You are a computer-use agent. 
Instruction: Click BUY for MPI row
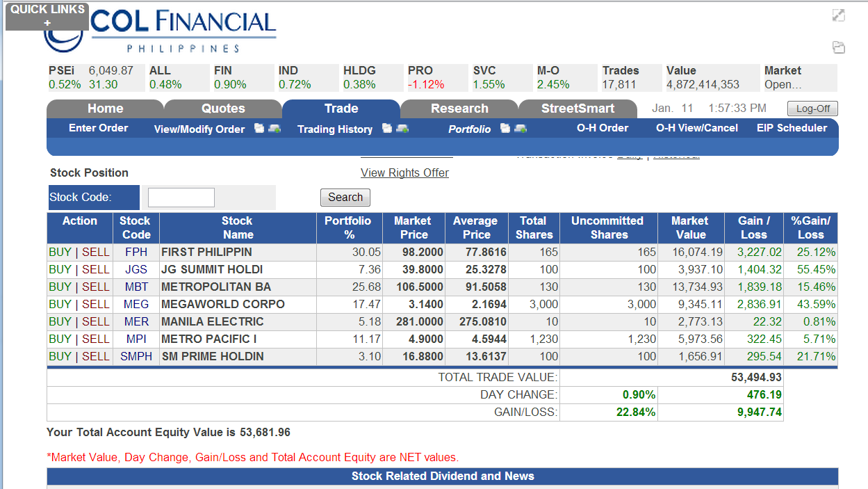coord(60,339)
